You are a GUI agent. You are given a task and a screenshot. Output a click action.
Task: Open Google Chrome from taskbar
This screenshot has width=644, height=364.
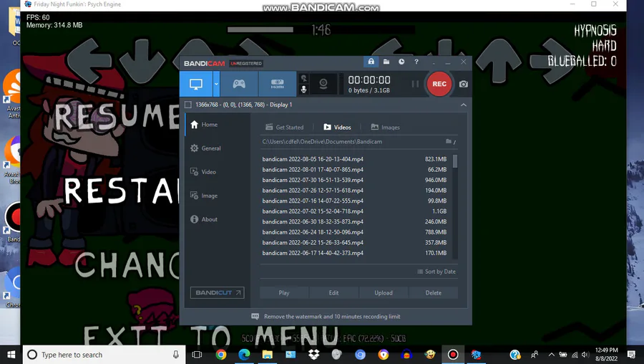221,355
